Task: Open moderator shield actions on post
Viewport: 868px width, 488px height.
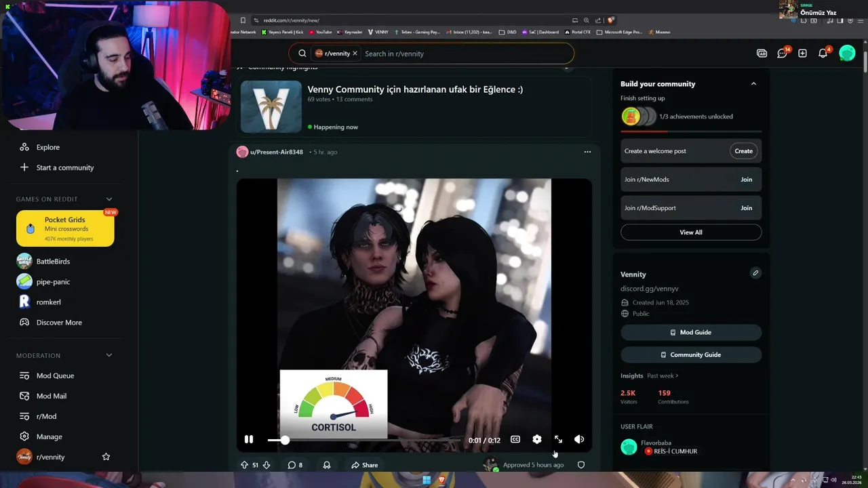Action: point(581,465)
